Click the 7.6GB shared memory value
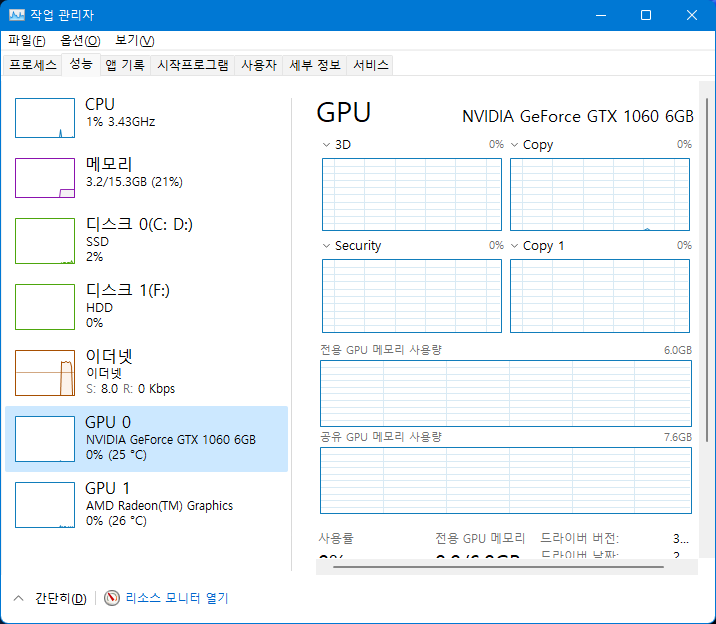The height and width of the screenshot is (624, 716). click(678, 437)
